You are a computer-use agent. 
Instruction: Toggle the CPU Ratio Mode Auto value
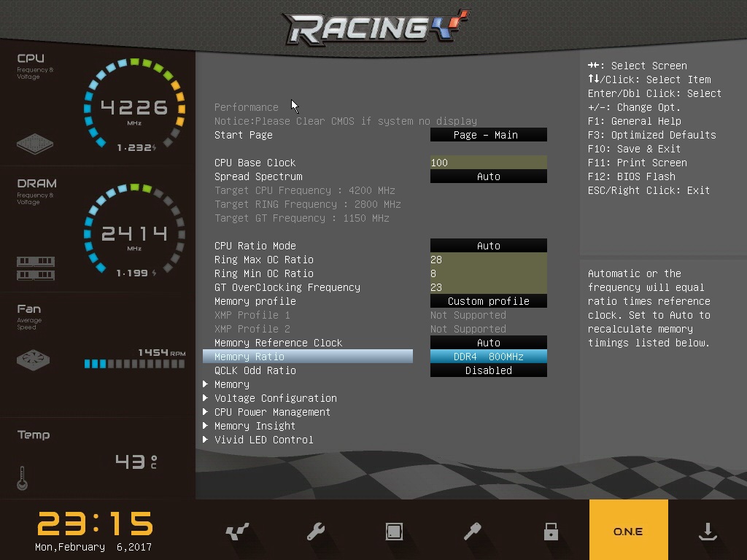pyautogui.click(x=488, y=246)
